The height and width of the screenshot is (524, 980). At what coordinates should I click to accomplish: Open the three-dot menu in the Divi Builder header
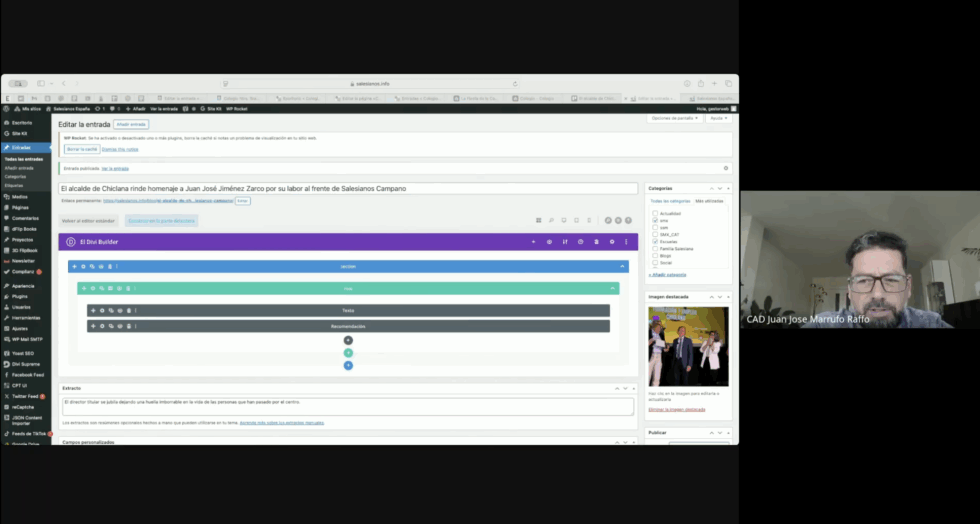click(x=626, y=242)
